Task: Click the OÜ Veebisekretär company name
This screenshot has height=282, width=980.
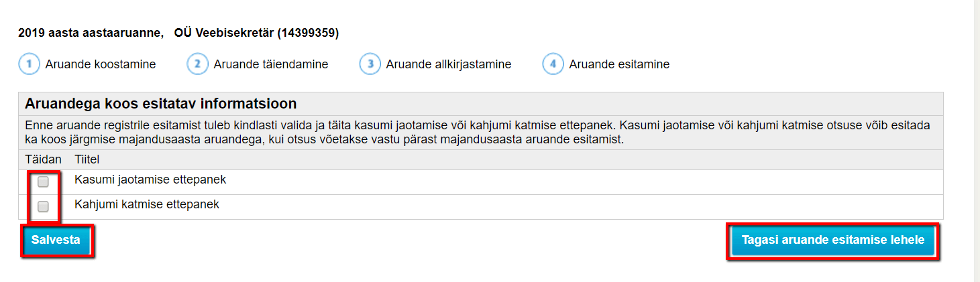Action: 256,33
